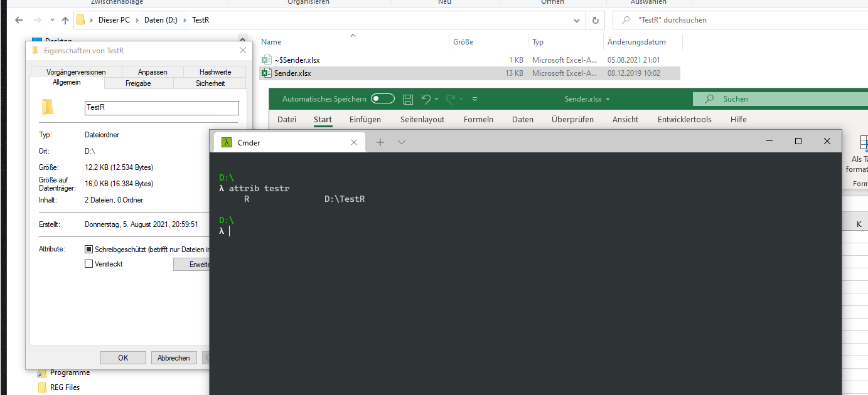Confirm properties dialog with OK
Image resolution: width=868 pixels, height=395 pixels.
[123, 357]
